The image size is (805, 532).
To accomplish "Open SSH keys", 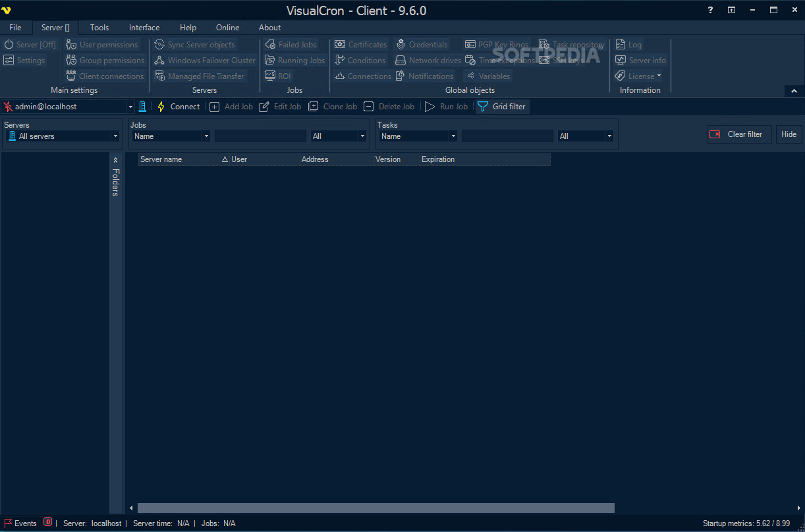I will (561, 61).
